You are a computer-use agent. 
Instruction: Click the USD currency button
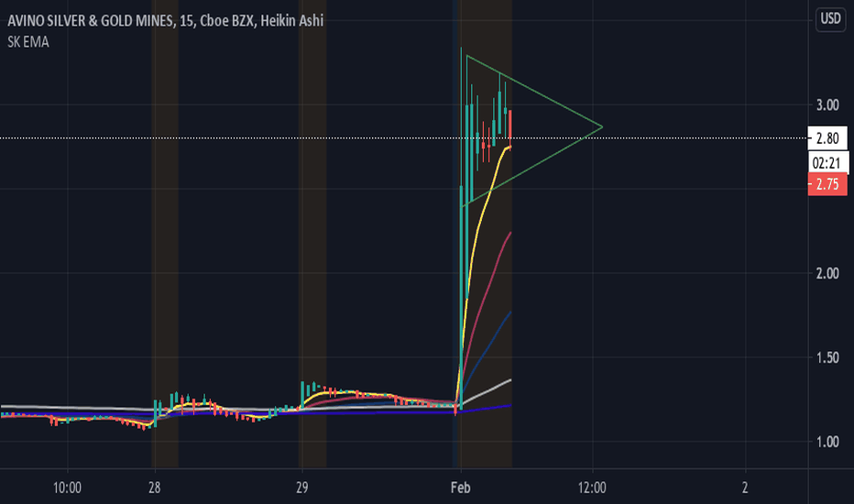[830, 19]
